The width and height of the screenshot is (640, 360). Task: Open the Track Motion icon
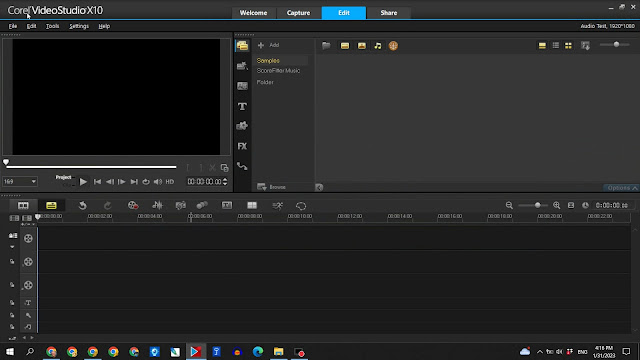click(x=202, y=205)
